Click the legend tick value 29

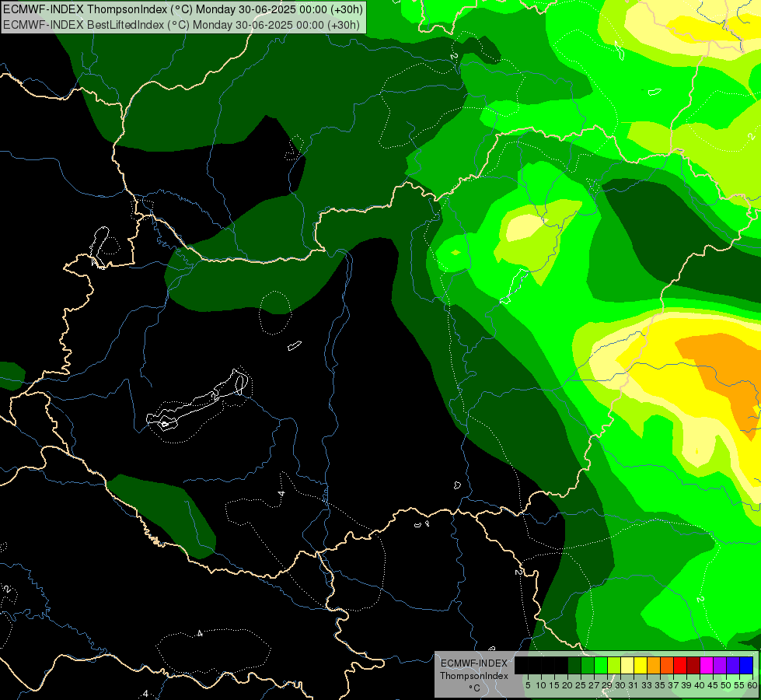[x=607, y=685]
